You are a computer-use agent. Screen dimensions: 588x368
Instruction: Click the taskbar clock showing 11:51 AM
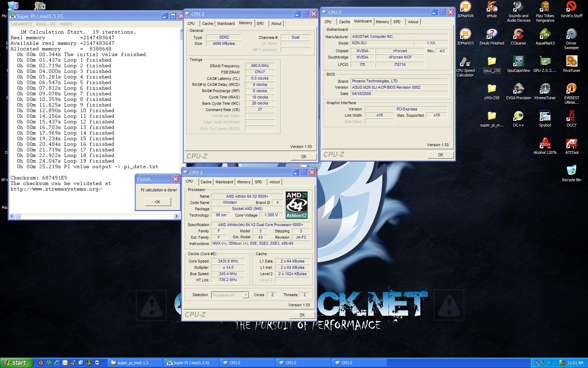(x=575, y=363)
